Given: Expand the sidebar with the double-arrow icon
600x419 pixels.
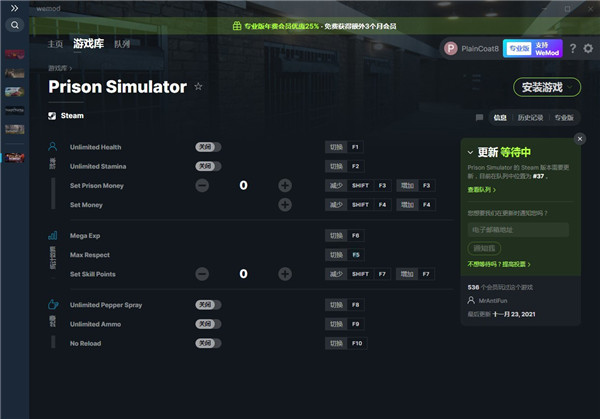Looking at the screenshot, I should coord(15,7).
